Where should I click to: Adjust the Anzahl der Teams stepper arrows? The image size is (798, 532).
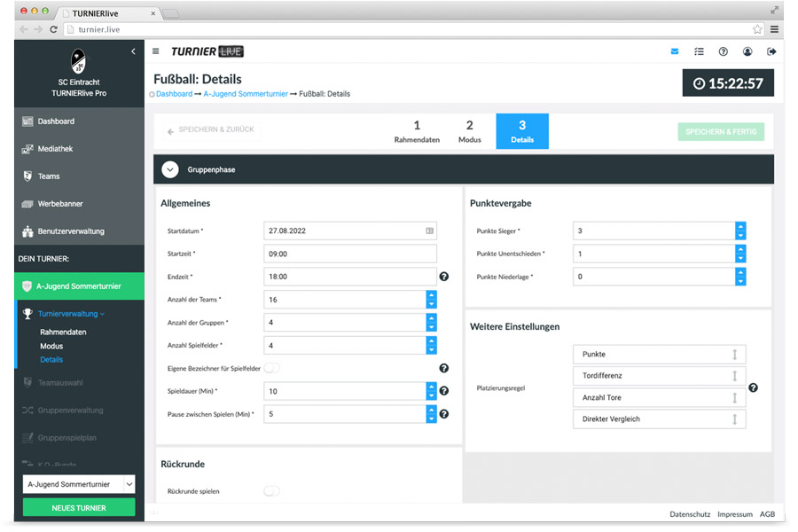[x=432, y=300]
